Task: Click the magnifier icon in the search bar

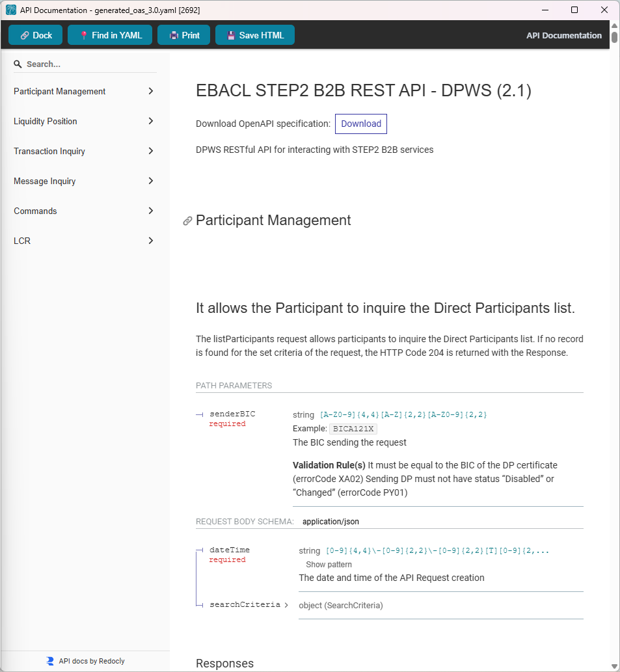Action: pos(19,64)
